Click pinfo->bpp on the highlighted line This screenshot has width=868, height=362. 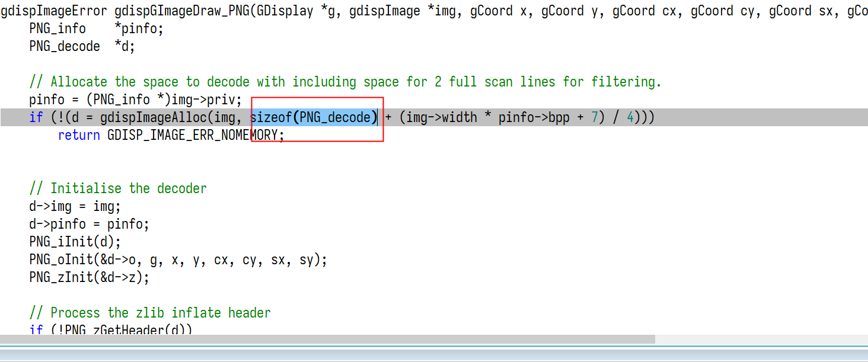(534, 117)
